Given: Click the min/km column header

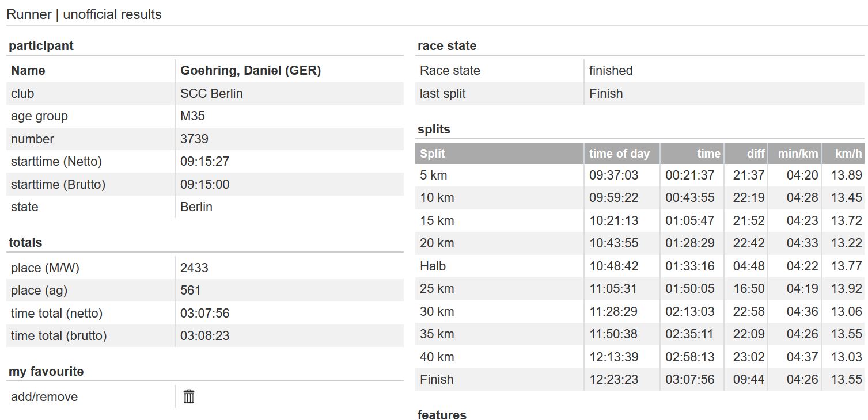Looking at the screenshot, I should (798, 154).
